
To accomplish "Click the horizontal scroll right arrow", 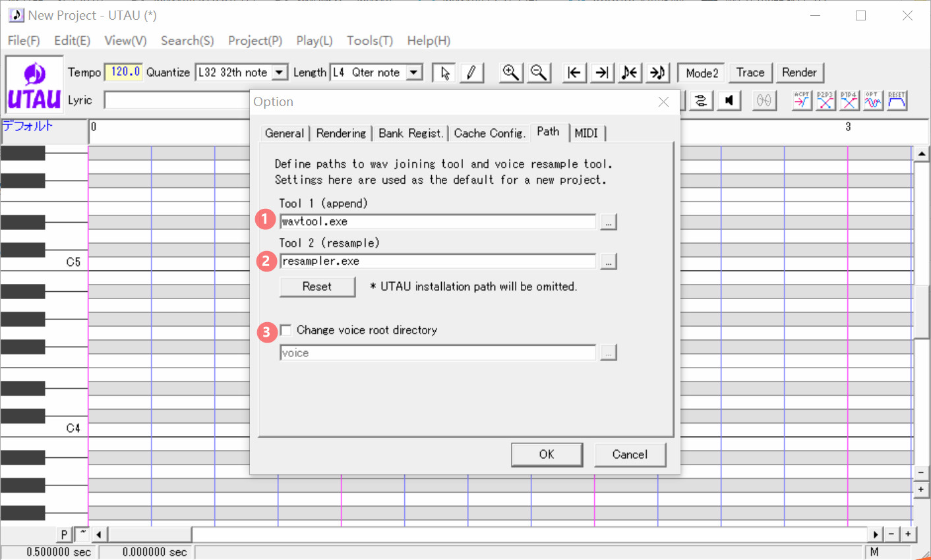I will tap(876, 534).
